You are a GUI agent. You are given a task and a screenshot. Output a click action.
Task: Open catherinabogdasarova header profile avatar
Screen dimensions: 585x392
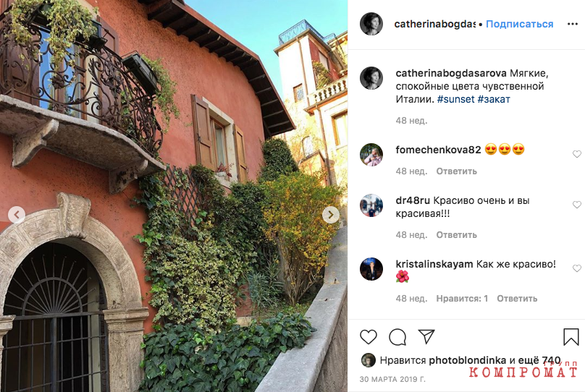tap(371, 24)
